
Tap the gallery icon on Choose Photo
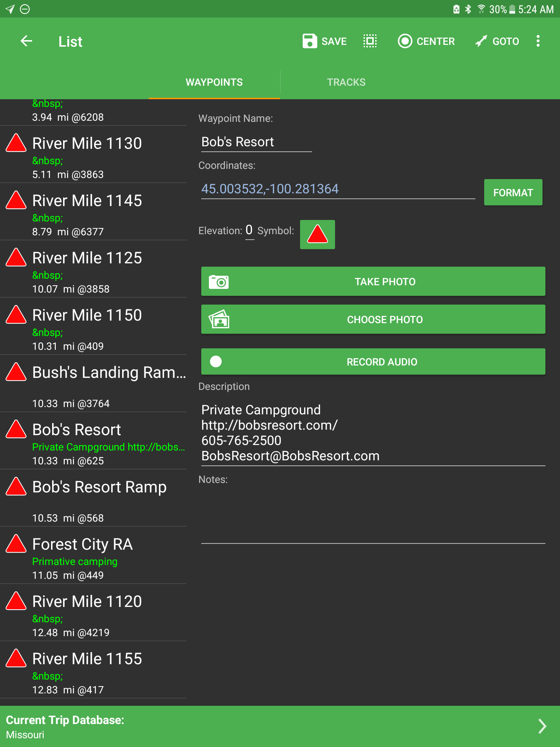(219, 319)
